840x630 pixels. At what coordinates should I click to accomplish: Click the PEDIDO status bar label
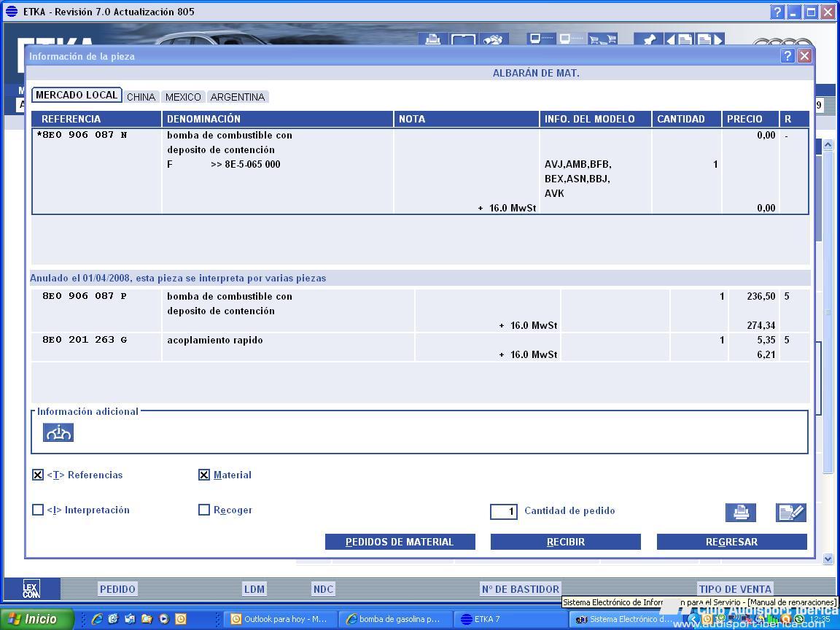tap(117, 589)
